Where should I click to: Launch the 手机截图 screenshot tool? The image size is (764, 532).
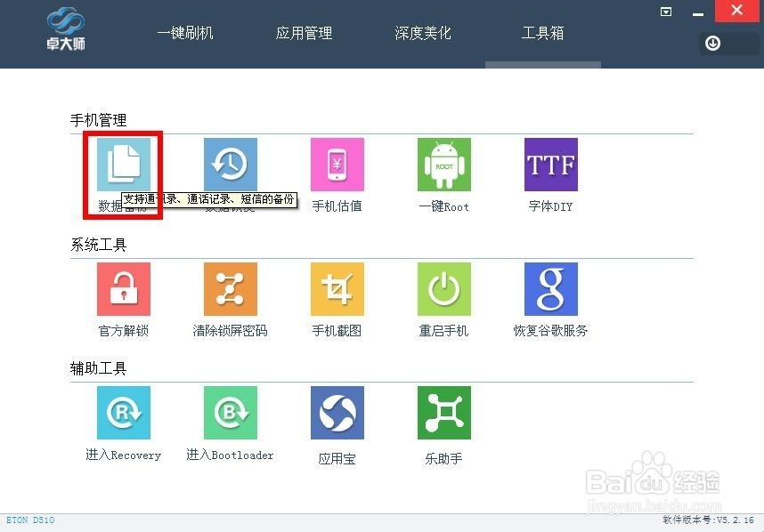point(337,288)
